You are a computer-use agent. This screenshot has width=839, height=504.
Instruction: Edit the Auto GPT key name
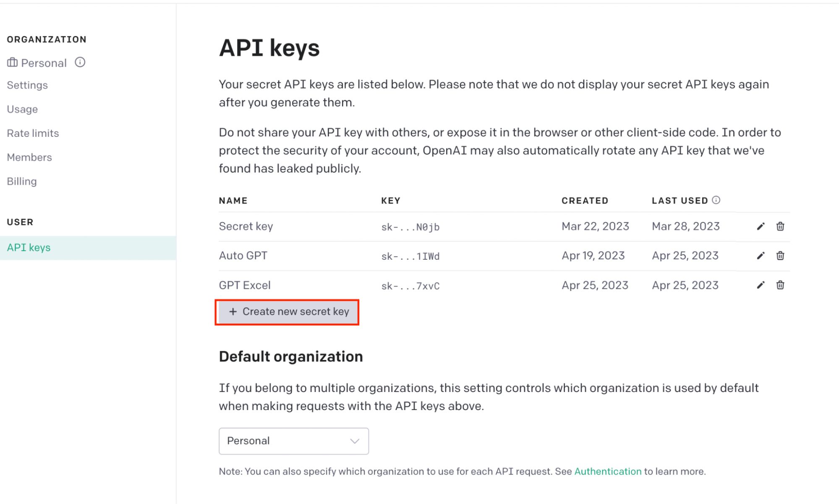tap(761, 256)
